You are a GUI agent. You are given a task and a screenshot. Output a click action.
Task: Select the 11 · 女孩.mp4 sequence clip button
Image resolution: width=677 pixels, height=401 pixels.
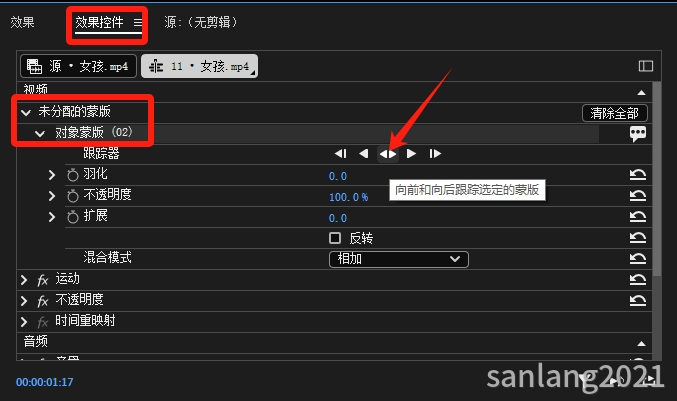click(199, 66)
